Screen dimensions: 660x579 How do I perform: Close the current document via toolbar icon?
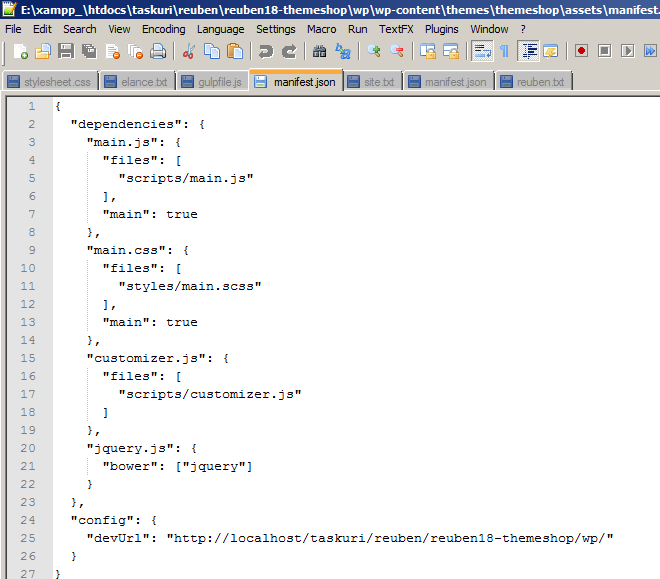click(112, 51)
